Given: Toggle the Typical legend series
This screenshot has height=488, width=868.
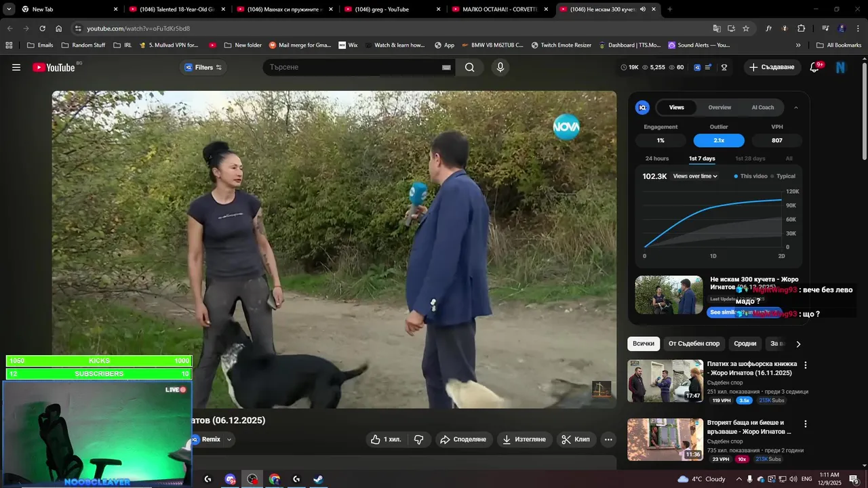Looking at the screenshot, I should coord(783,176).
